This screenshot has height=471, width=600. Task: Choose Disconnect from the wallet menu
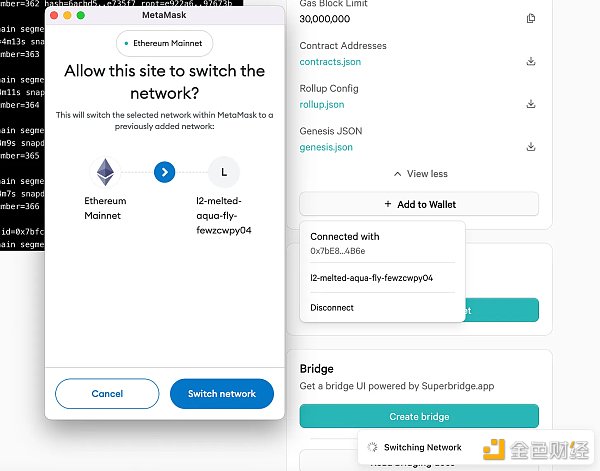click(332, 308)
